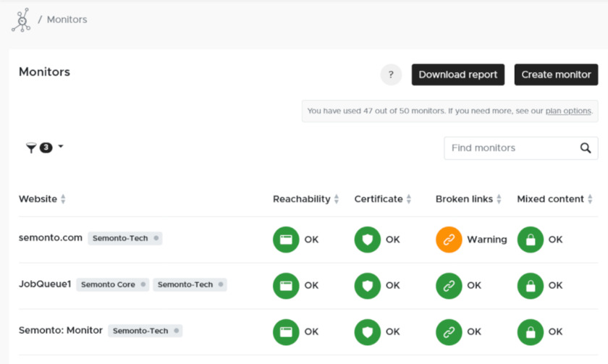
Task: Click semonto.com certificate shield icon
Action: pos(368,240)
